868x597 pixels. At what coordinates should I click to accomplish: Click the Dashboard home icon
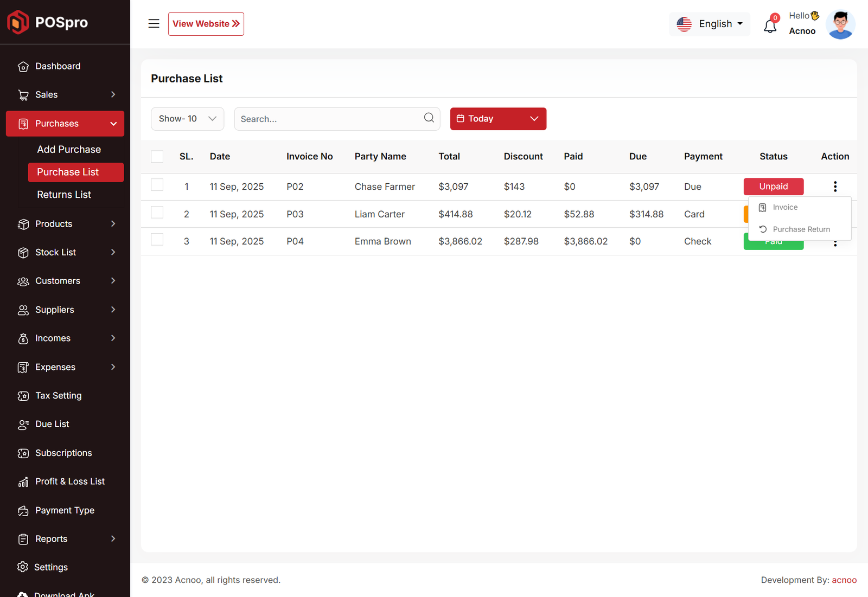coord(23,67)
